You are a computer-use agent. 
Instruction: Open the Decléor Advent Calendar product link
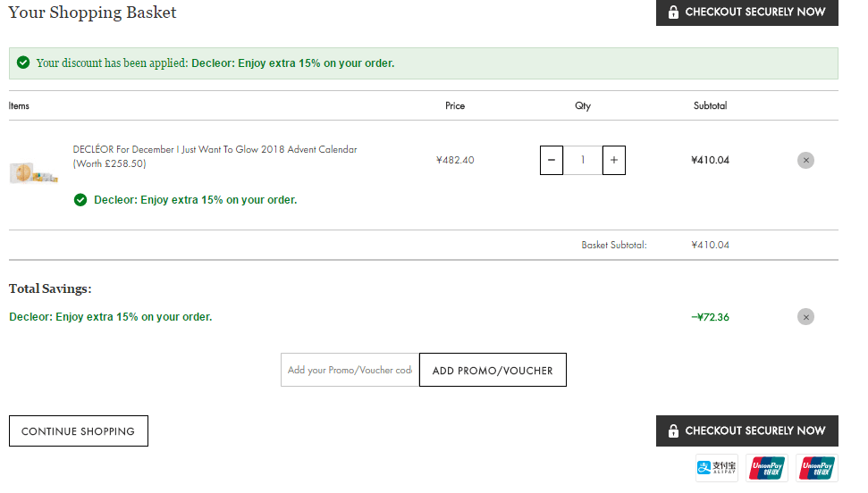215,156
